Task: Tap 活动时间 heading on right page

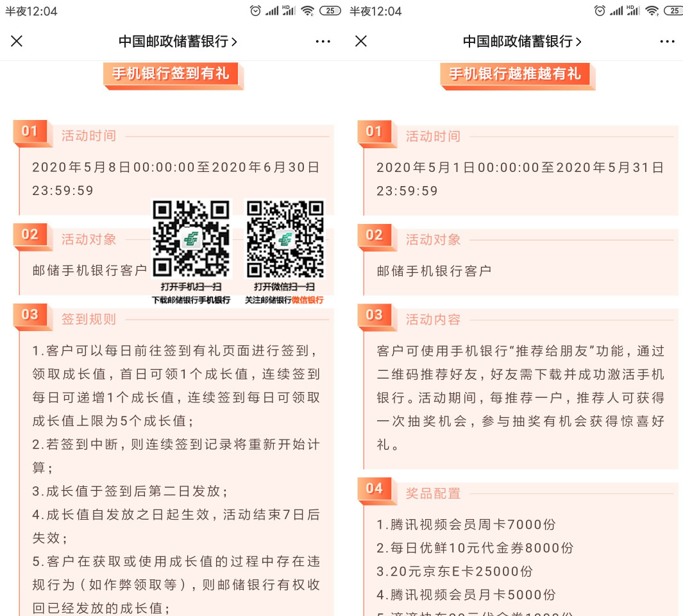Action: (x=433, y=136)
